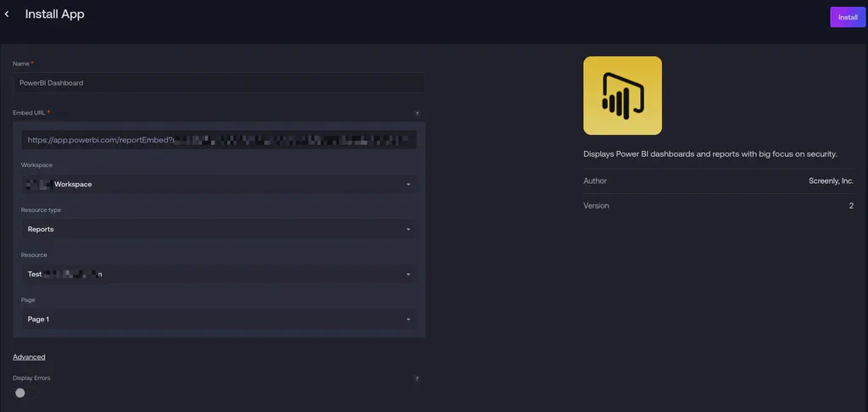This screenshot has height=412, width=868.
Task: Expand the Advanced settings link
Action: pyautogui.click(x=30, y=357)
